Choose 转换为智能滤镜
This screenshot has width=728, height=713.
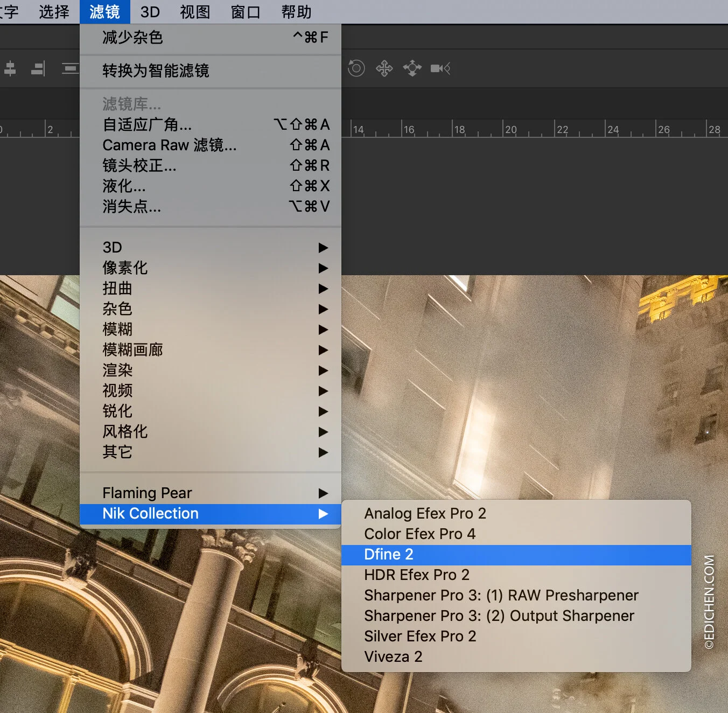tap(211, 71)
